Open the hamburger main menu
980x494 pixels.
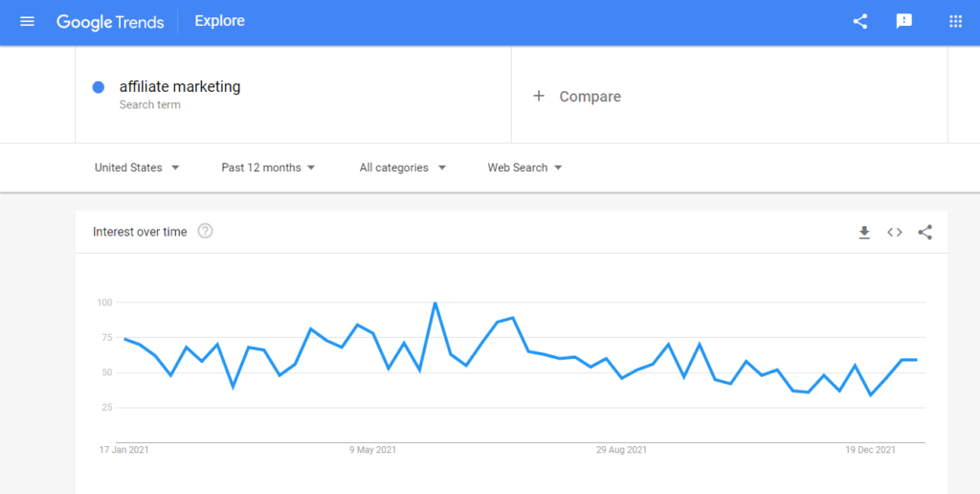(x=27, y=21)
